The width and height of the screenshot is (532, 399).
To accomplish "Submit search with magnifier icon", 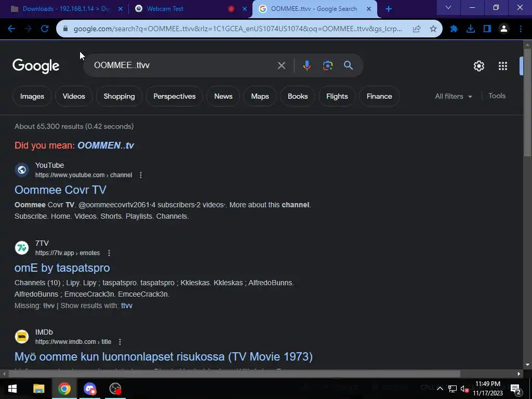I will [x=348, y=65].
